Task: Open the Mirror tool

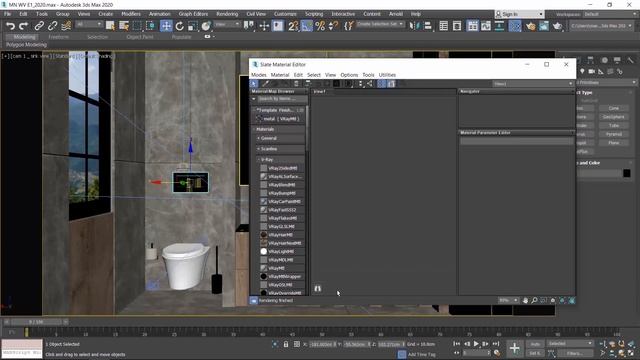Action: (x=414, y=26)
